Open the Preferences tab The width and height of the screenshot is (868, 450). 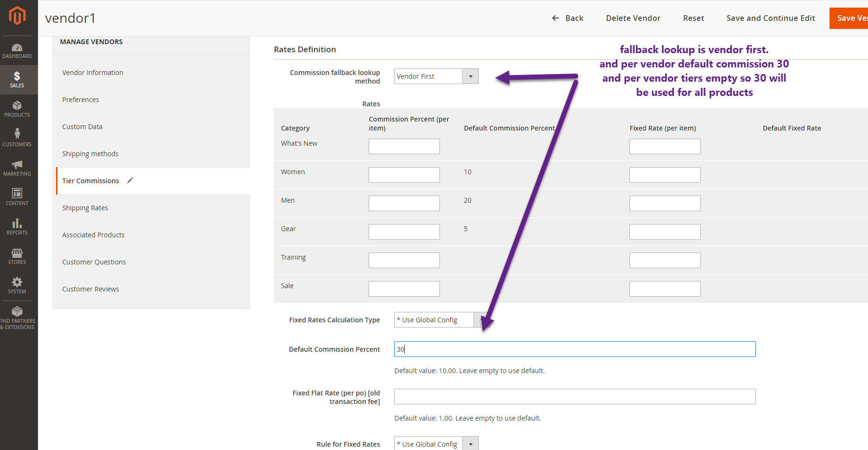(x=81, y=100)
